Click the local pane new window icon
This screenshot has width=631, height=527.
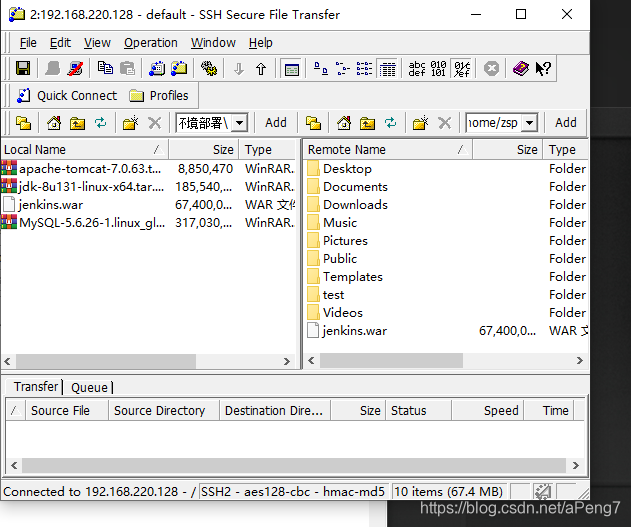[x=23, y=123]
